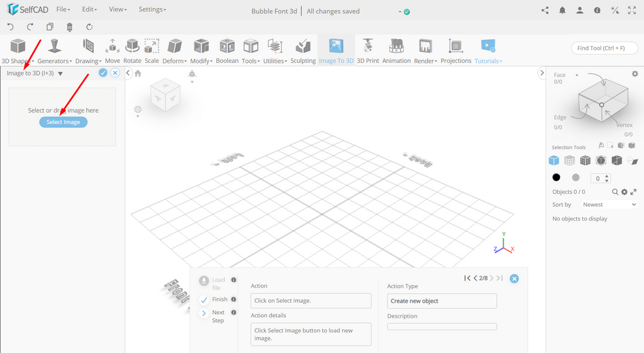Image resolution: width=644 pixels, height=353 pixels.
Task: Click the Action Type field
Action: pyautogui.click(x=442, y=301)
